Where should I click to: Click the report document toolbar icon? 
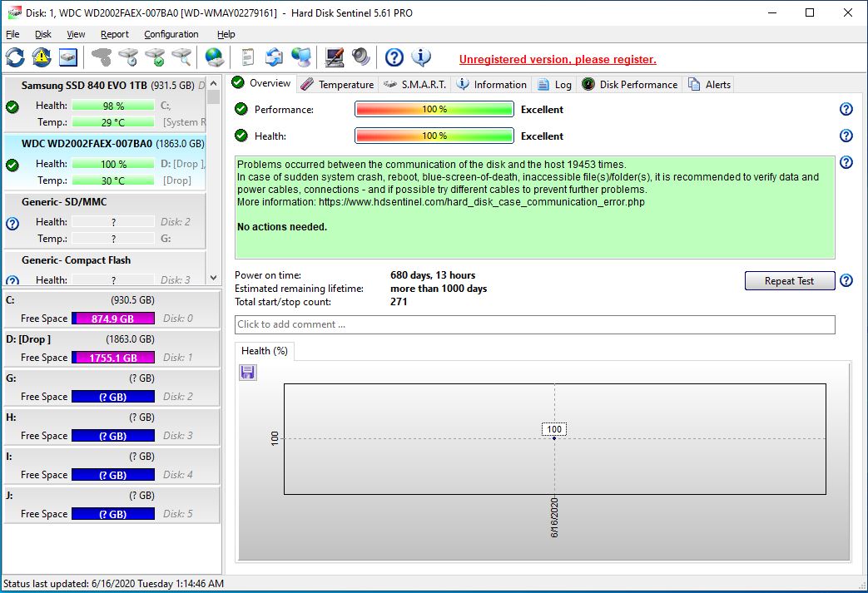[248, 57]
